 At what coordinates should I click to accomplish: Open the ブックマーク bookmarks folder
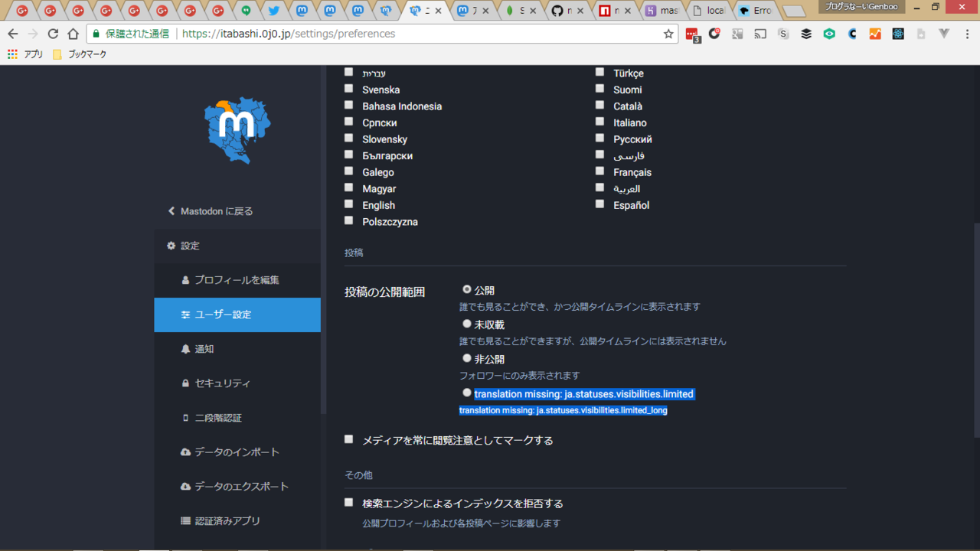coord(80,54)
